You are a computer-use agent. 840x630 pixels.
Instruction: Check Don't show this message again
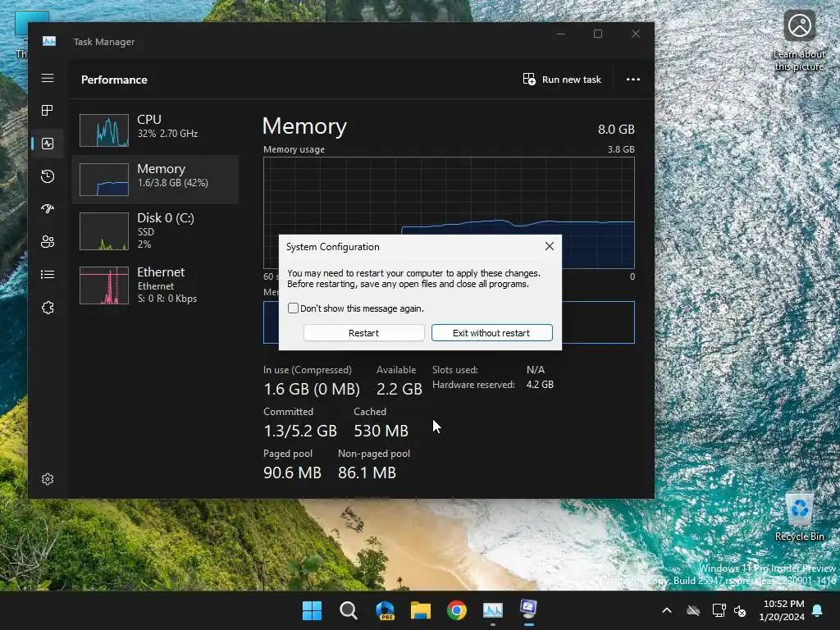click(293, 308)
